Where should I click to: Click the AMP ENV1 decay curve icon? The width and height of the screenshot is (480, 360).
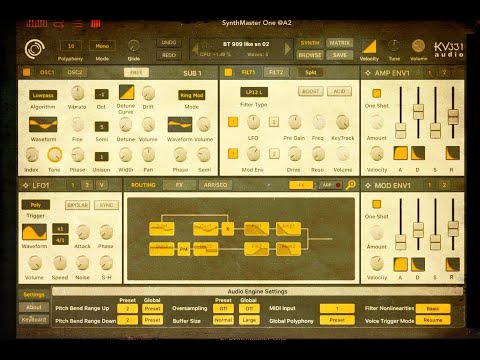point(418,153)
